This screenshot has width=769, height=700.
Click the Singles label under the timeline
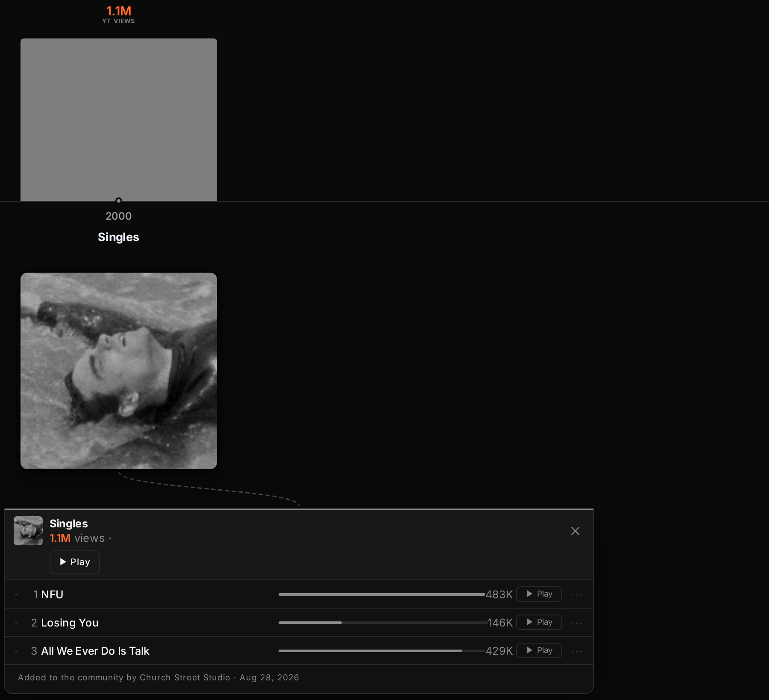tap(118, 237)
